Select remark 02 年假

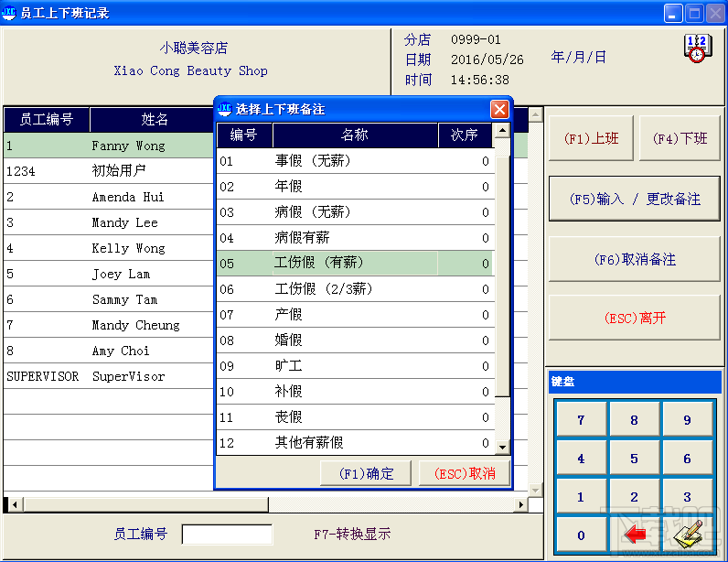(355, 187)
